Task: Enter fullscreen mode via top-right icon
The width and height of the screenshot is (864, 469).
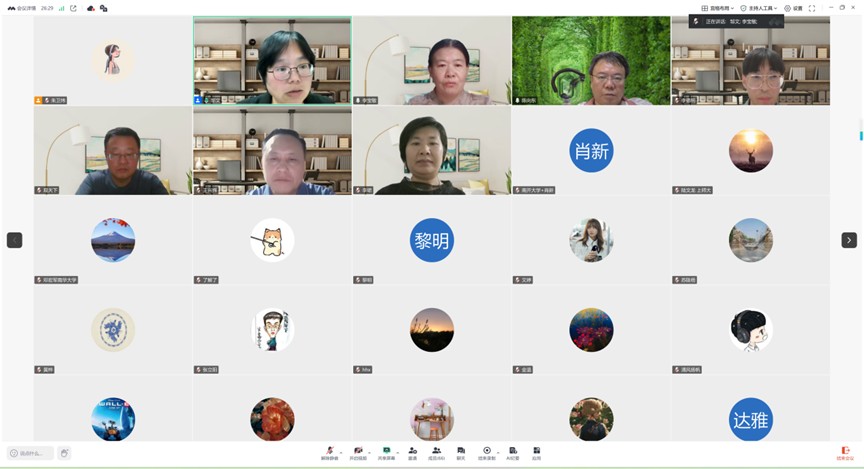Action: (812, 8)
